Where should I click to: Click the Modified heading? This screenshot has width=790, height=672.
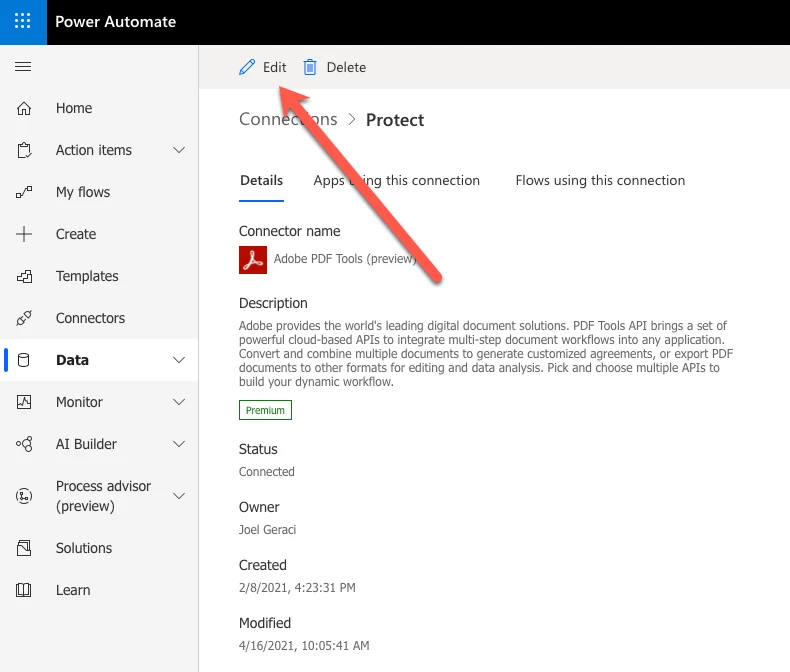(265, 623)
